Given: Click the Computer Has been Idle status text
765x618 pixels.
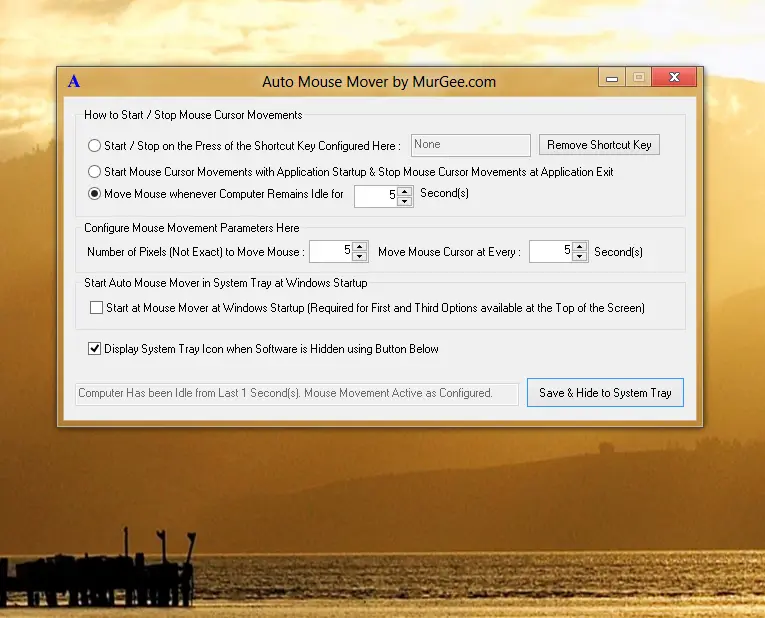Looking at the screenshot, I should (x=285, y=393).
